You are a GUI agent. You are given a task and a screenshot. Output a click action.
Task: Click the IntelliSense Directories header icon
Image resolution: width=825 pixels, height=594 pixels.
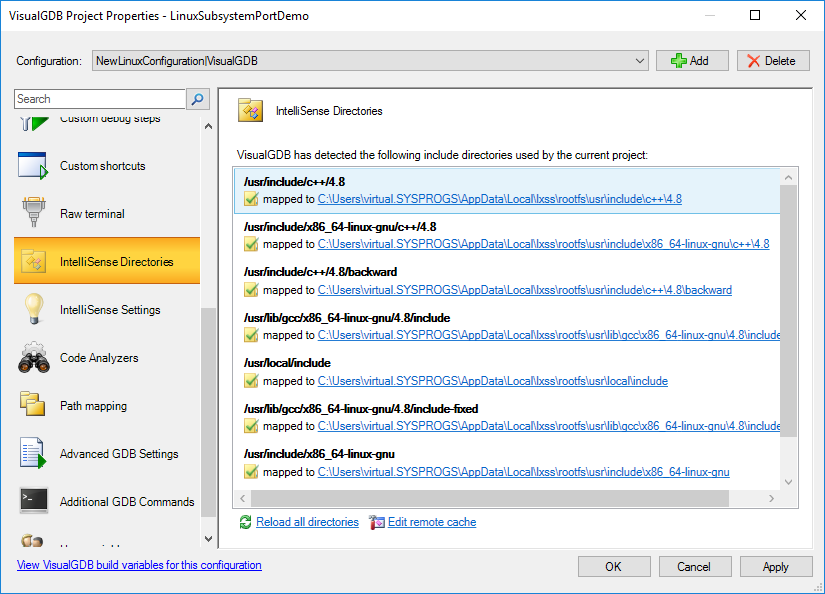(x=250, y=110)
